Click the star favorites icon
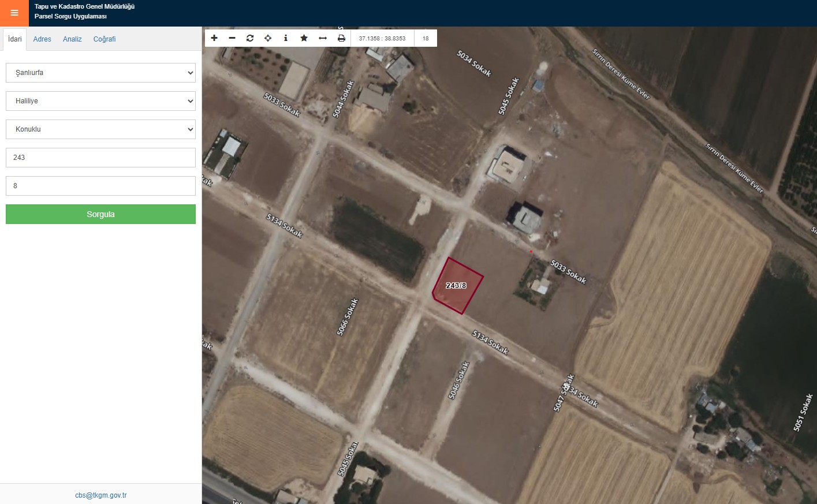The height and width of the screenshot is (504, 817). click(304, 38)
